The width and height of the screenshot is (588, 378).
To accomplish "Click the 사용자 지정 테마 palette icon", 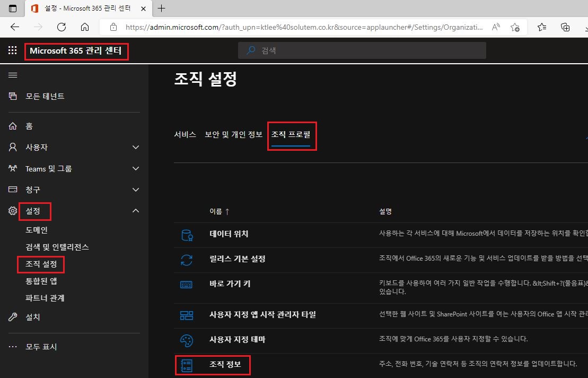I will point(187,340).
